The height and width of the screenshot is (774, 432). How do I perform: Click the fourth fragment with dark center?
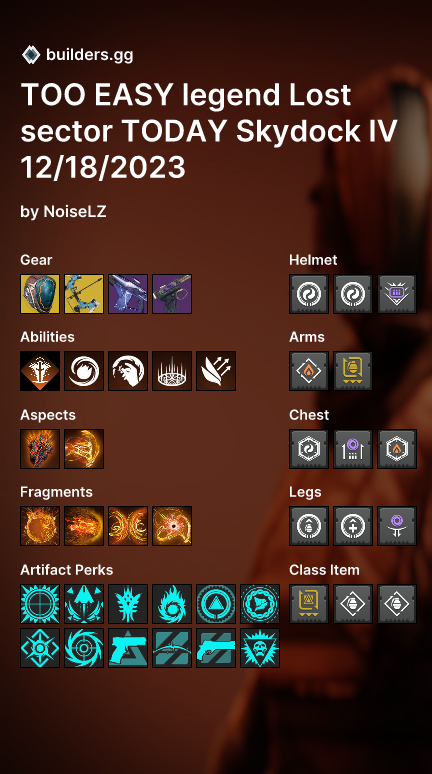point(172,526)
